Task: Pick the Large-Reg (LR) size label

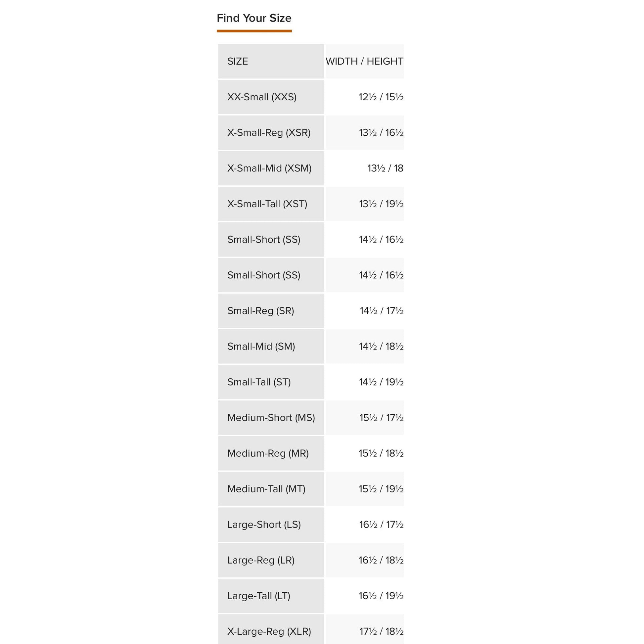Action: coord(261,560)
